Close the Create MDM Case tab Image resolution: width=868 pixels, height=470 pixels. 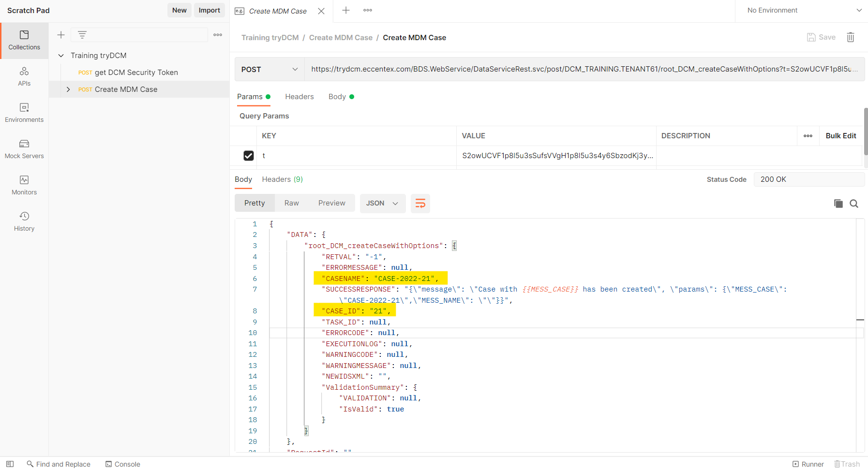[x=321, y=11]
